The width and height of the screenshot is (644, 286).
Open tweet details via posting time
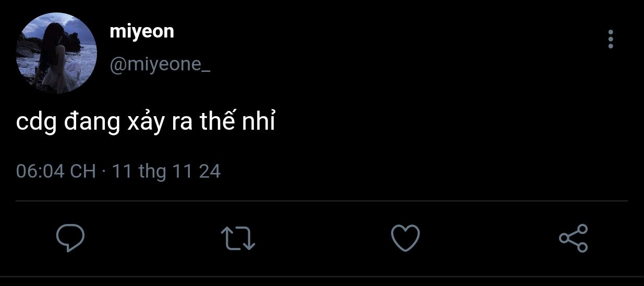[x=56, y=171]
